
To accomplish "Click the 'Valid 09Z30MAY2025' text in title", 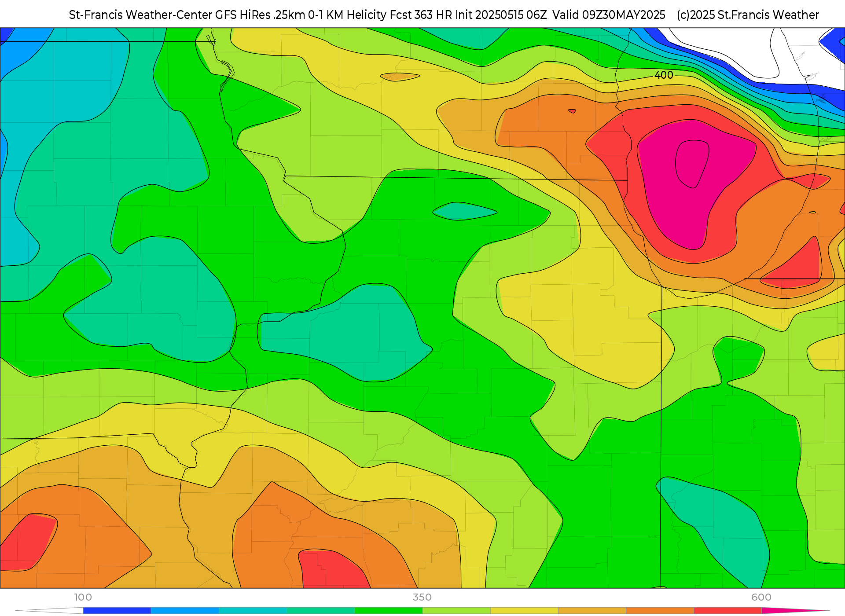I will click(x=609, y=15).
